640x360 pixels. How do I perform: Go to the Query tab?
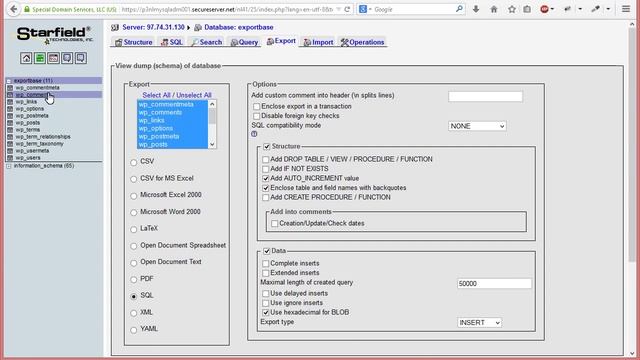[244, 42]
